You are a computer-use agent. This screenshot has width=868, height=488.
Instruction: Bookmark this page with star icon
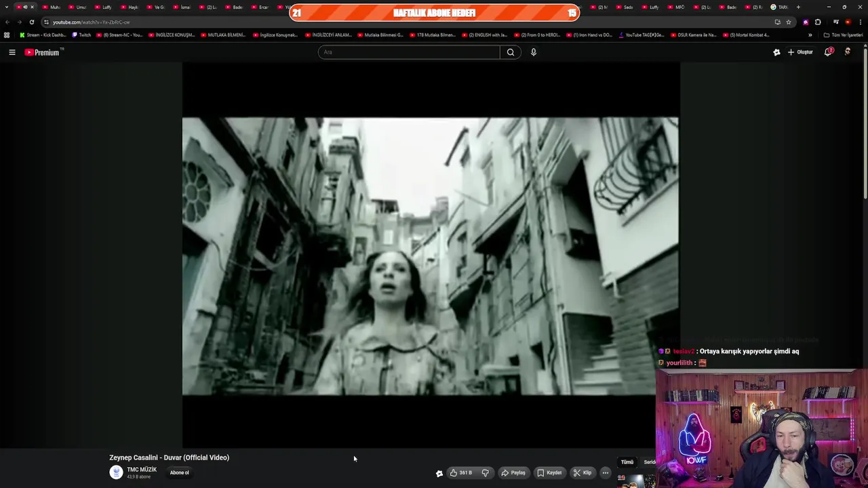pos(789,22)
